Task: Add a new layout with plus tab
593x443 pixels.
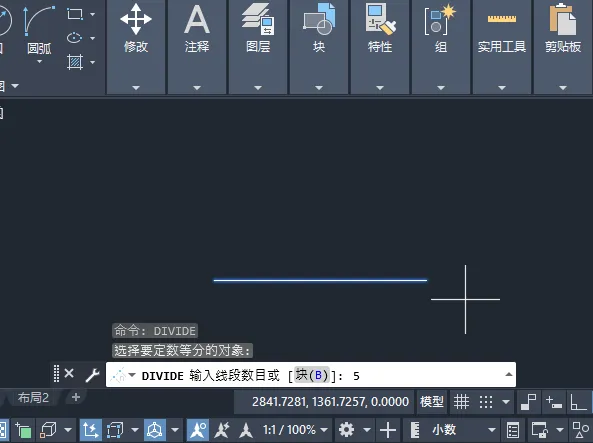Action: tap(76, 397)
